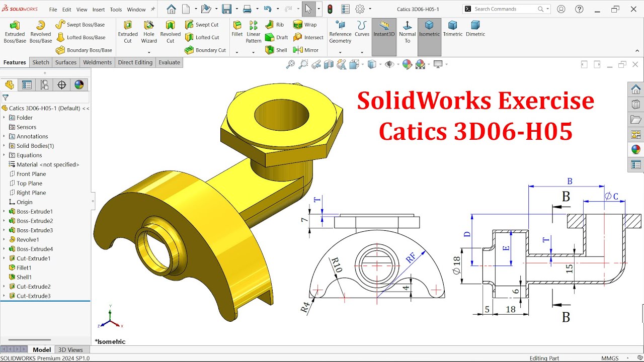Expand the Hole Wizard dropdown arrow
Screen dimensions: 644x362
(149, 52)
